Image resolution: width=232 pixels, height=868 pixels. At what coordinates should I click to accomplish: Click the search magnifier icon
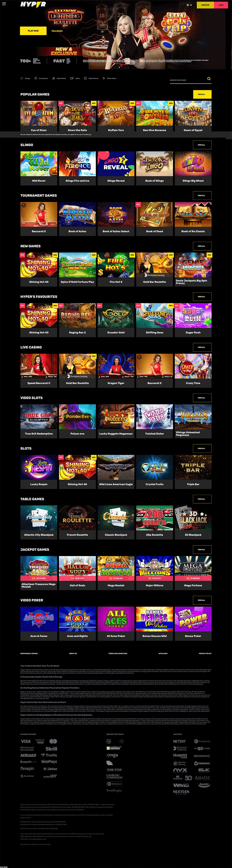pos(209,78)
